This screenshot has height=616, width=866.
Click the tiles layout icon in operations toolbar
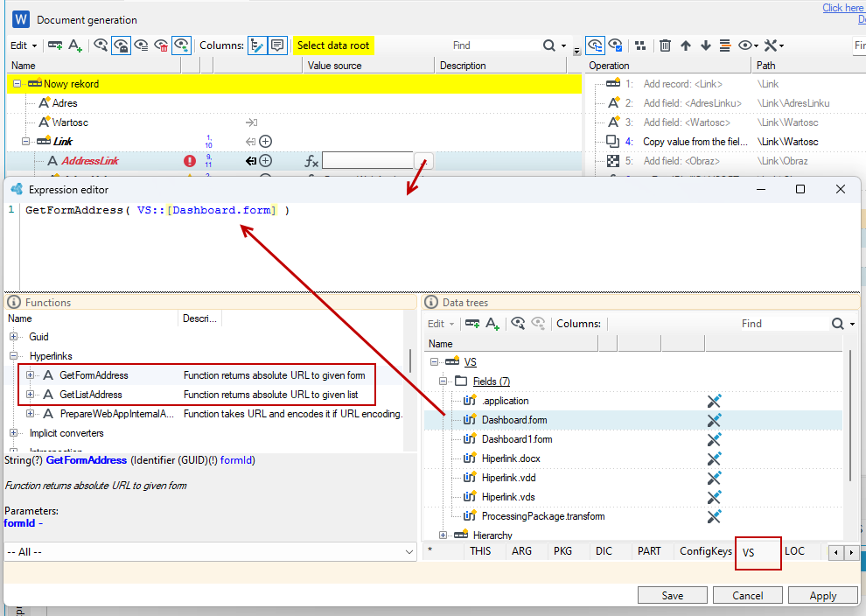click(640, 45)
